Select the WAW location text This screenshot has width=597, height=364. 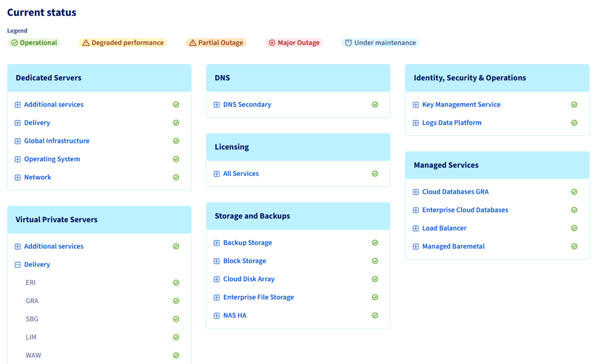point(33,356)
